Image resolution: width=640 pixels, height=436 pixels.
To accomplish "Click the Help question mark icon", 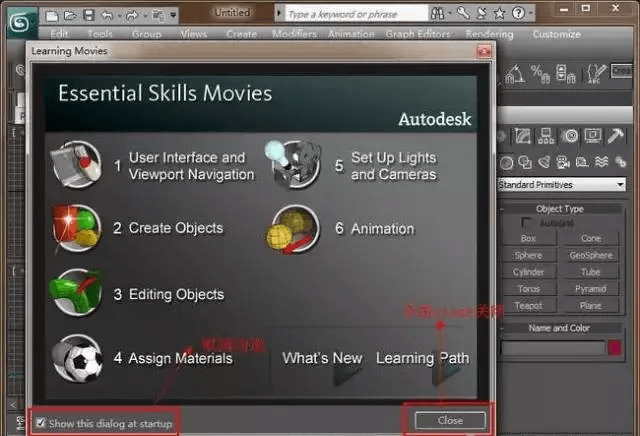I will (518, 13).
